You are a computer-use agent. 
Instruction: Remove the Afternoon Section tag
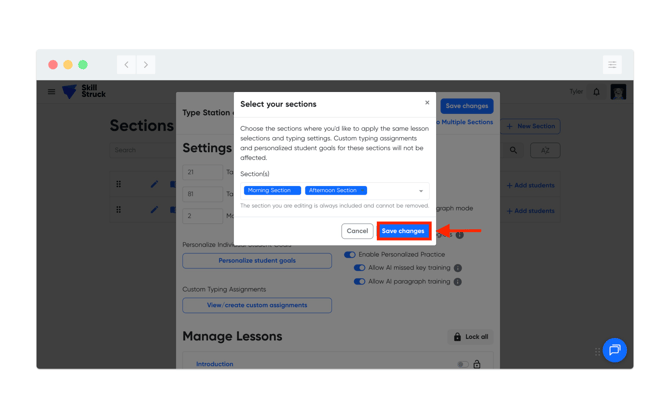click(x=362, y=190)
